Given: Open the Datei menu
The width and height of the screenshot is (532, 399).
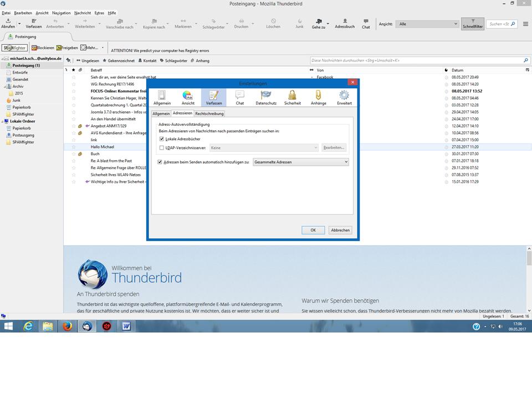Looking at the screenshot, I should pyautogui.click(x=6, y=13).
